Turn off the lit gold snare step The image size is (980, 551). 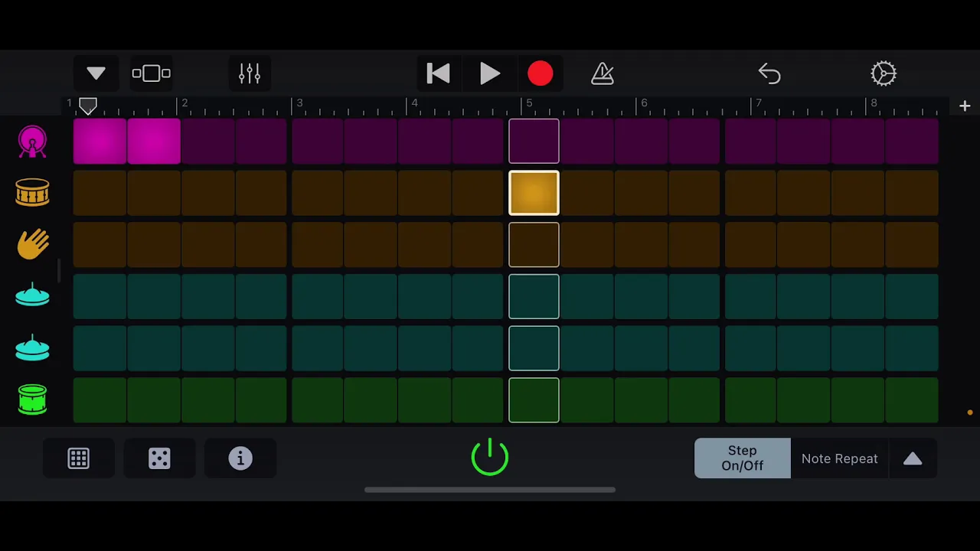[x=534, y=193]
